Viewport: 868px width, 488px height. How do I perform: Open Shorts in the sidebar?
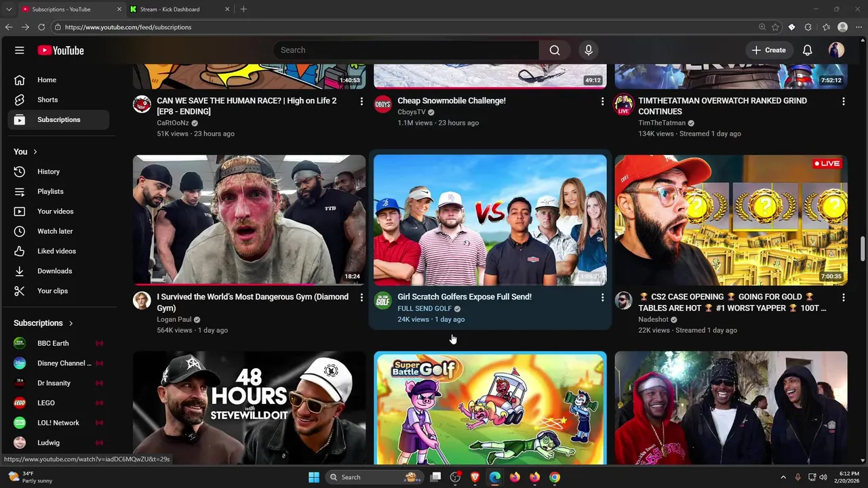[58, 100]
